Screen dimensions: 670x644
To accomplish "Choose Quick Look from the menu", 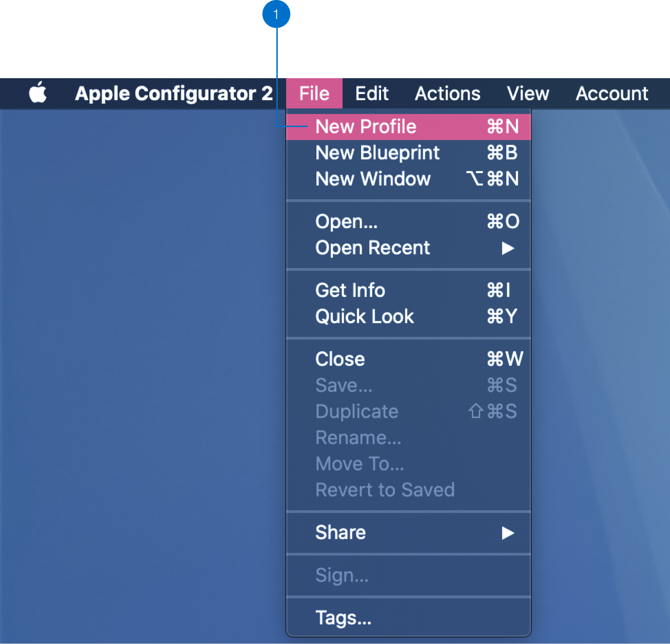I will [x=409, y=316].
